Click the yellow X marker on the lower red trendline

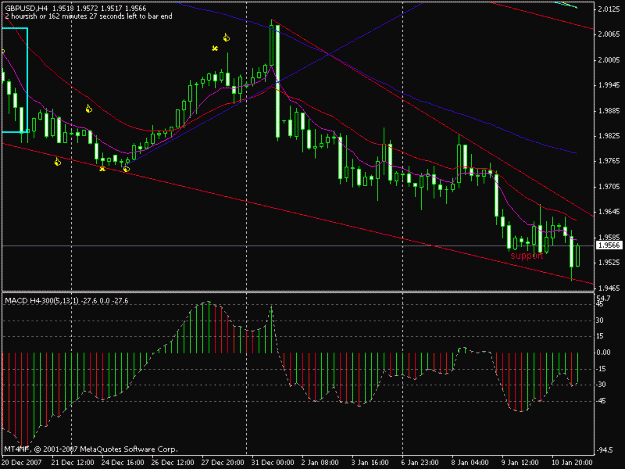(102, 169)
